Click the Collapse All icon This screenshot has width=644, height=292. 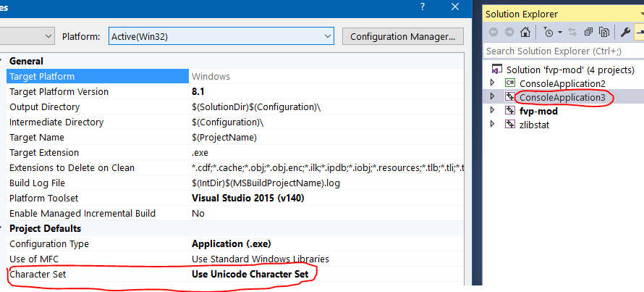click(588, 32)
